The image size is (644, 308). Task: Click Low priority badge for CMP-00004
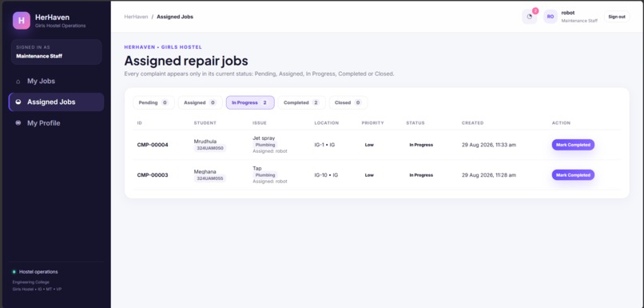(369, 145)
